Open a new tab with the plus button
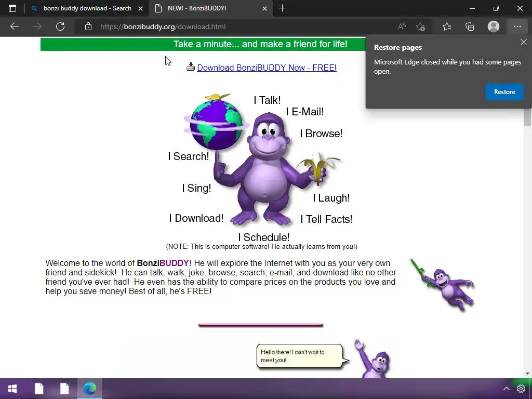The width and height of the screenshot is (532, 399). point(282,8)
